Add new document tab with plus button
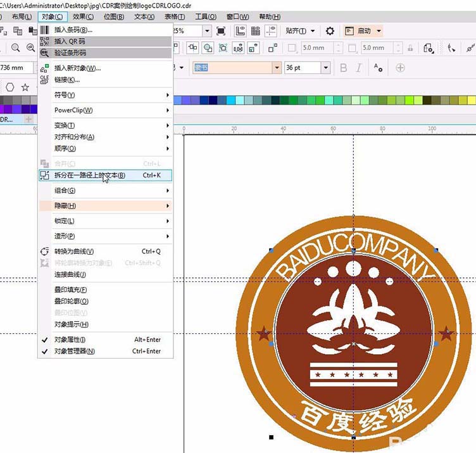This screenshot has height=453, width=476. pyautogui.click(x=28, y=119)
